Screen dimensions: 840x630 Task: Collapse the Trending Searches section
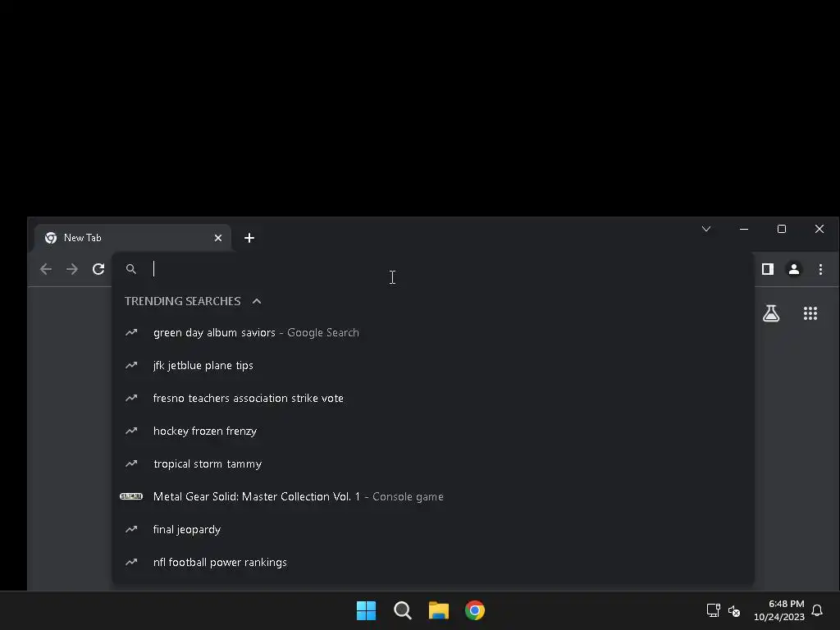coord(257,301)
